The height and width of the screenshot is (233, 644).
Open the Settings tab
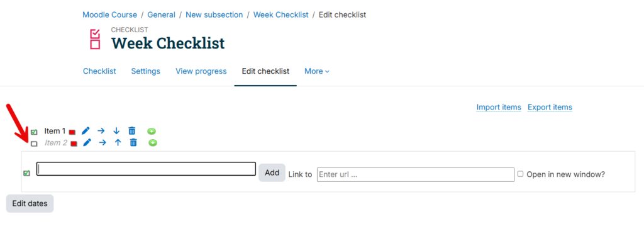[x=146, y=72]
